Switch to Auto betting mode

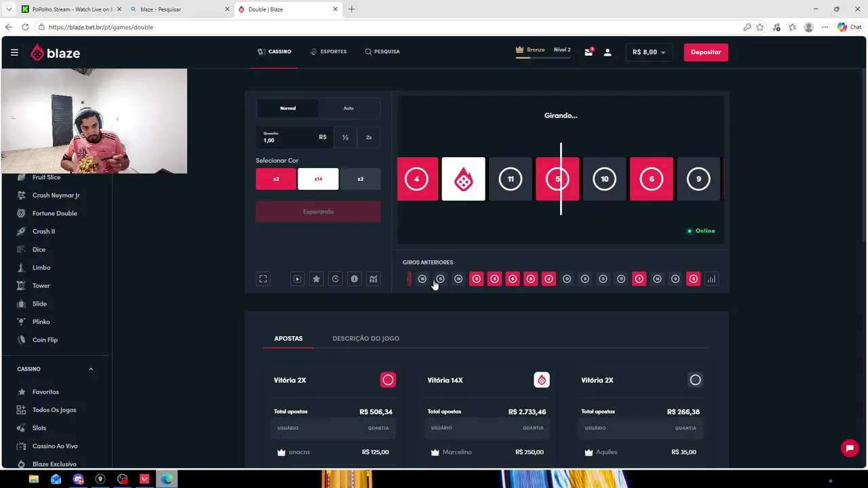[349, 108]
